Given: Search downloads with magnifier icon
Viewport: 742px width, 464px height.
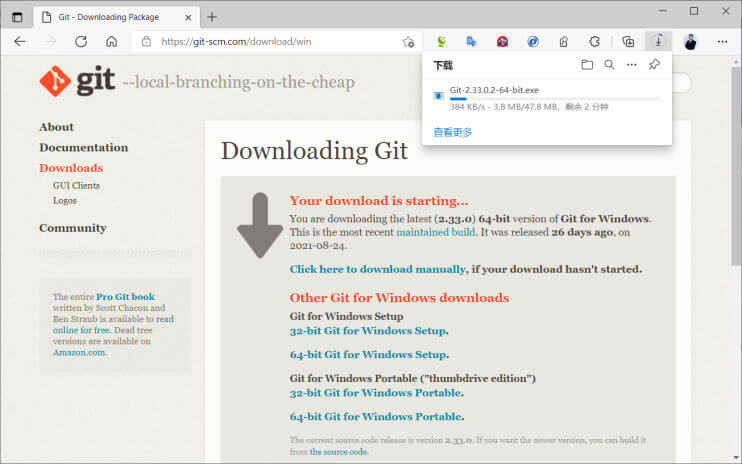Looking at the screenshot, I should (610, 65).
